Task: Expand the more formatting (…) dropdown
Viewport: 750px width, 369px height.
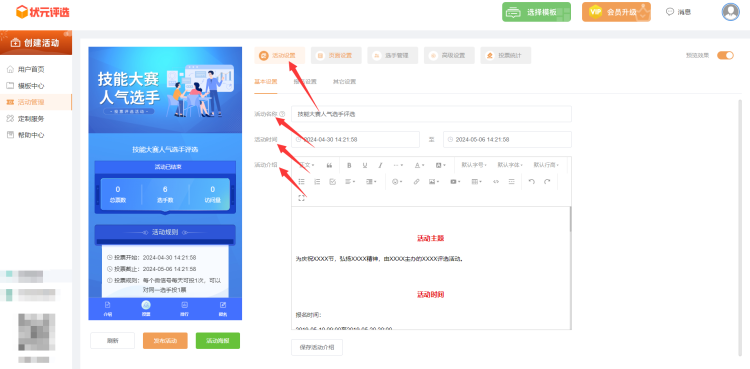Action: 398,165
